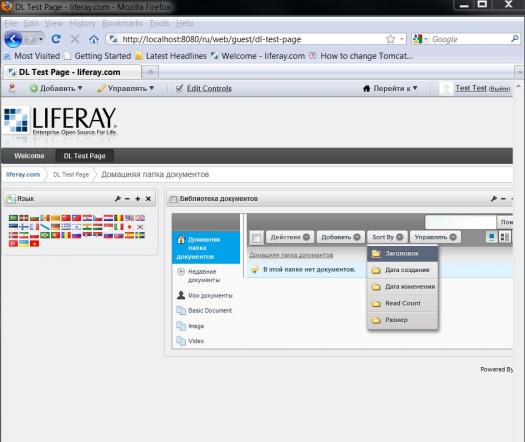This screenshot has height=442, width=525.
Task: Sort by Read Count
Action: coord(402,303)
